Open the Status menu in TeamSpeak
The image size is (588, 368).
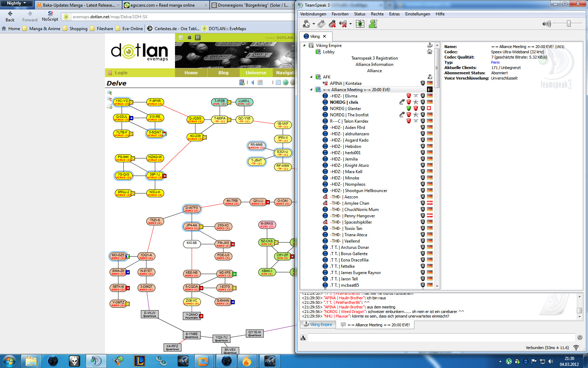pyautogui.click(x=359, y=14)
